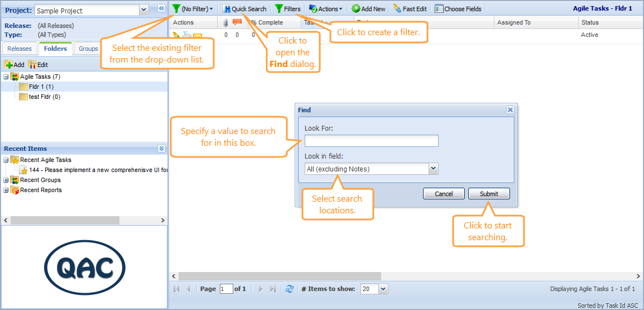The image size is (644, 310).
Task: Click the attachments paperclip column header
Action: pos(225,22)
